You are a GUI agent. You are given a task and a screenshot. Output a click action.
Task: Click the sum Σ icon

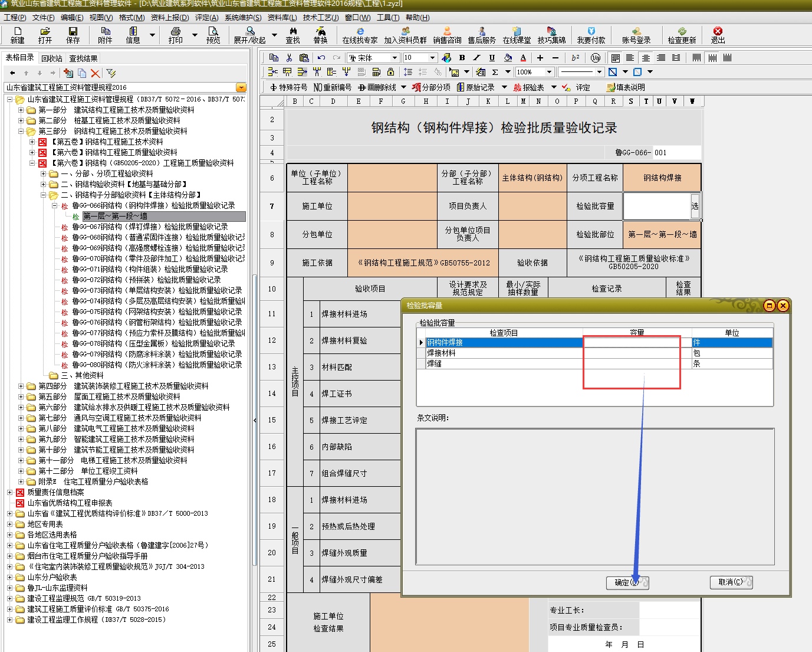point(495,71)
